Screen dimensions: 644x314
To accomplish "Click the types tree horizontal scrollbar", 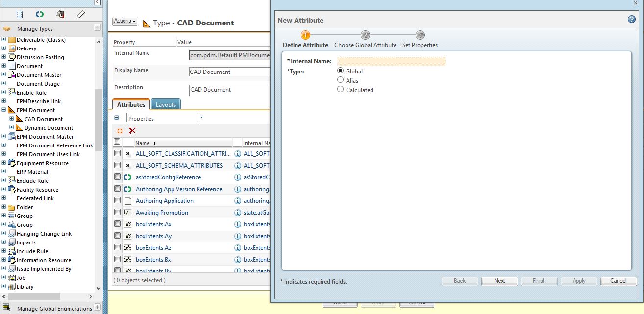I will pos(33,296).
